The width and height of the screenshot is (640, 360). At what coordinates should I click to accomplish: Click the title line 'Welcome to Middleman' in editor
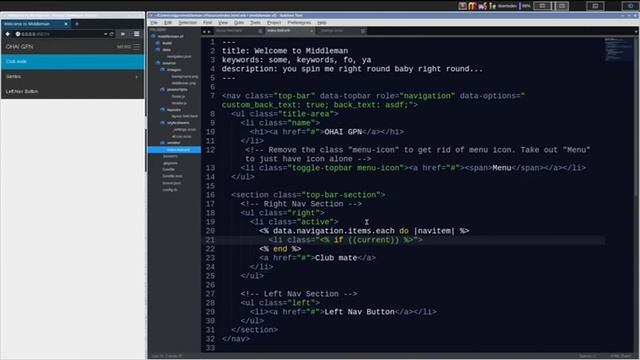[x=285, y=51]
